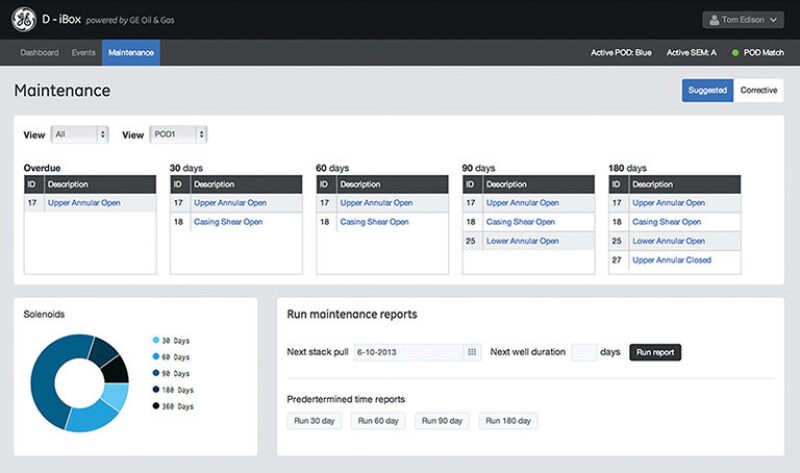
Task: Open the View All dropdown
Action: 79,134
